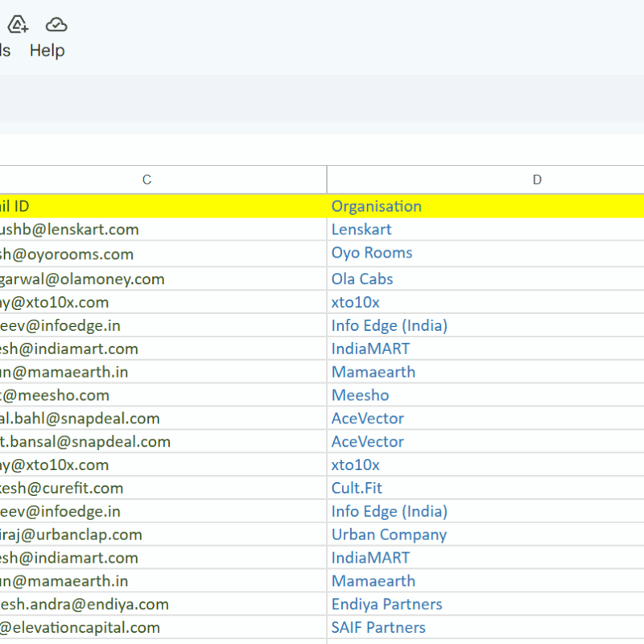The image size is (644, 644).
Task: Click the Ola Cabs cell
Action: (x=485, y=279)
